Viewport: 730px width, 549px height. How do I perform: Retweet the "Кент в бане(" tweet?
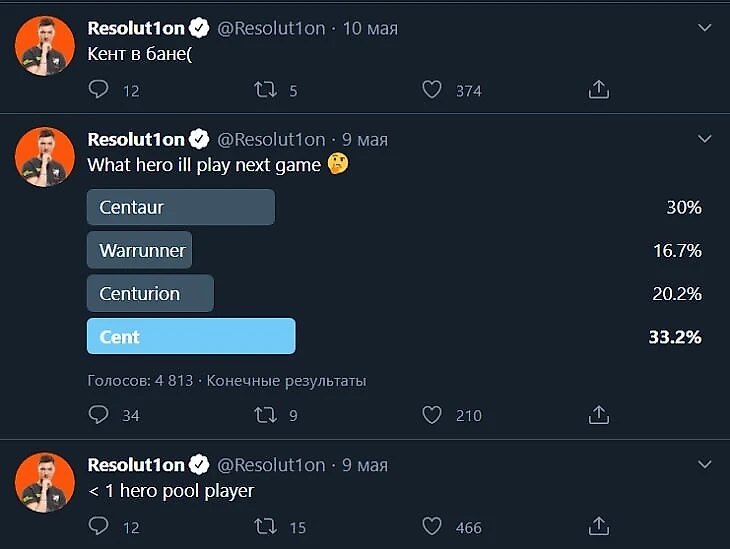coord(265,90)
